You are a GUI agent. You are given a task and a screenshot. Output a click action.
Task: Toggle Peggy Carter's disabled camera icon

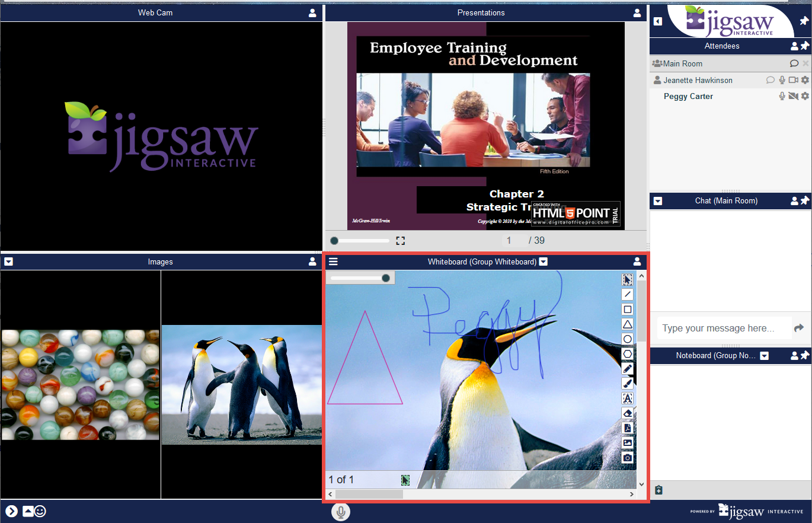click(x=794, y=96)
